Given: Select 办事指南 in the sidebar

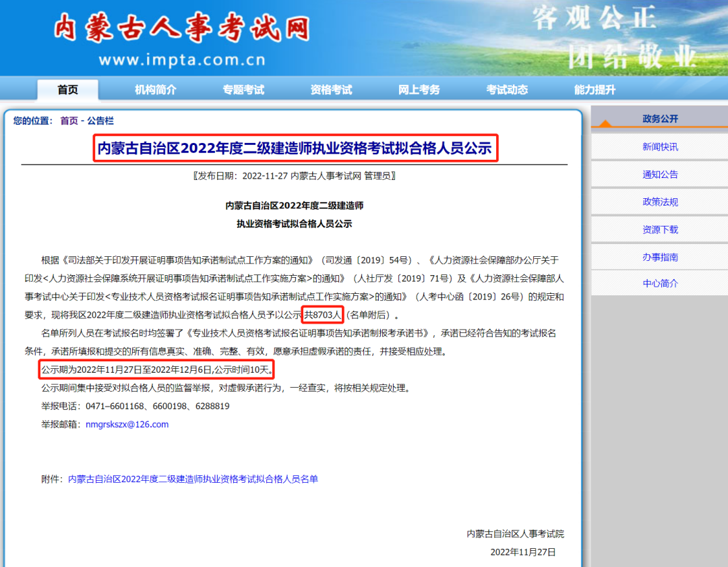Looking at the screenshot, I should (660, 257).
